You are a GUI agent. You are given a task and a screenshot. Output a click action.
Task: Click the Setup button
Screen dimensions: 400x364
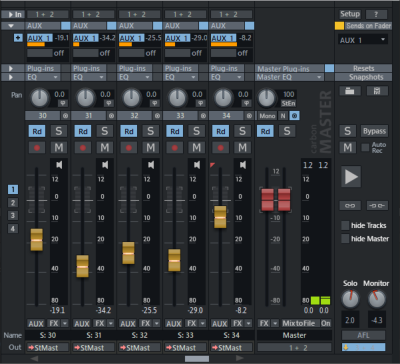coord(350,14)
